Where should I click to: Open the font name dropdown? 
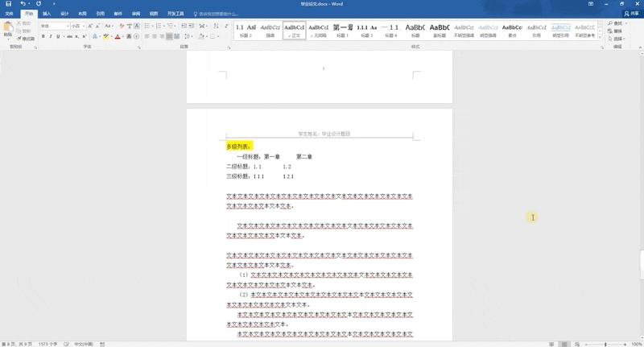(x=68, y=26)
